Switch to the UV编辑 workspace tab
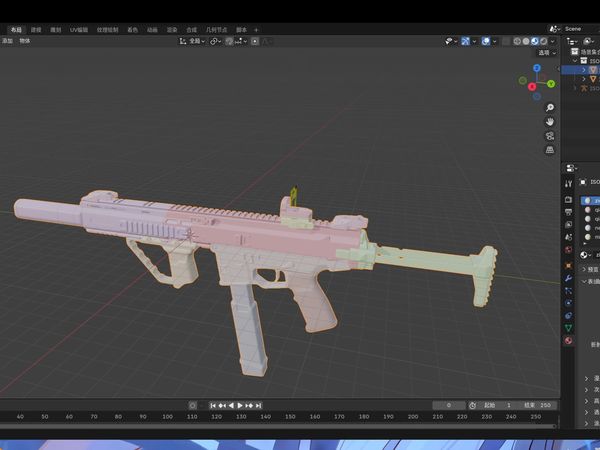Viewport: 600px width, 450px height. point(79,29)
